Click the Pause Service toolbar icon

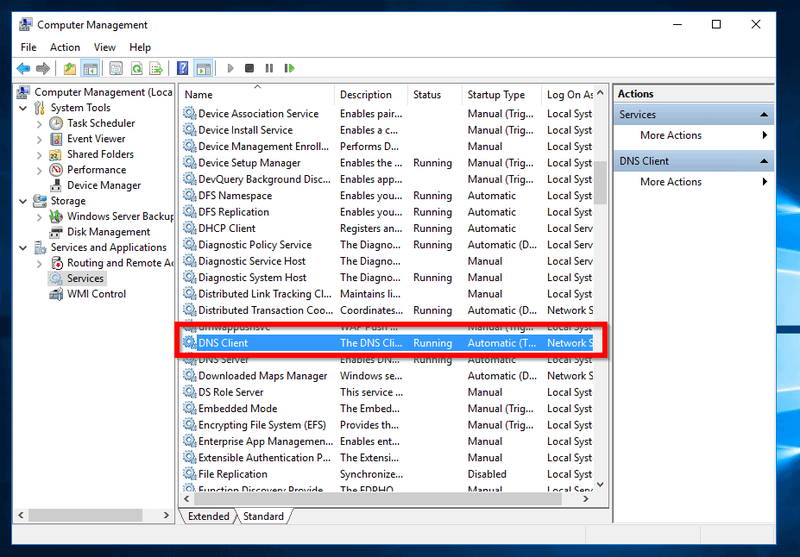pyautogui.click(x=269, y=68)
